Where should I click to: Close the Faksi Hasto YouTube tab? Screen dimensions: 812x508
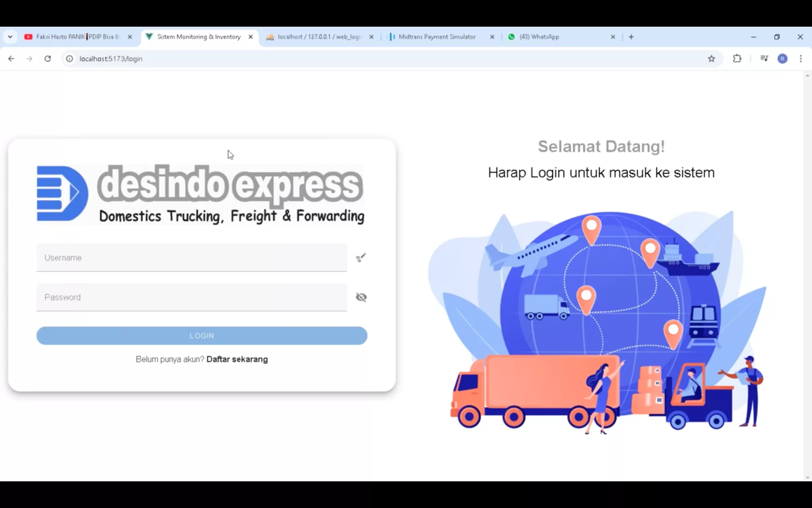point(130,37)
